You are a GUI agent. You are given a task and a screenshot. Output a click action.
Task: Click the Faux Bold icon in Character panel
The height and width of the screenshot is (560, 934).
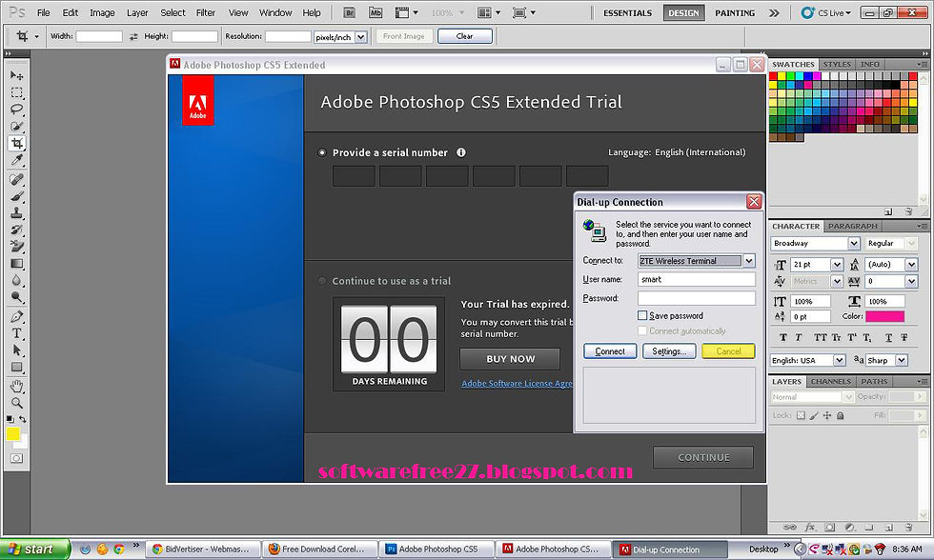click(x=782, y=337)
